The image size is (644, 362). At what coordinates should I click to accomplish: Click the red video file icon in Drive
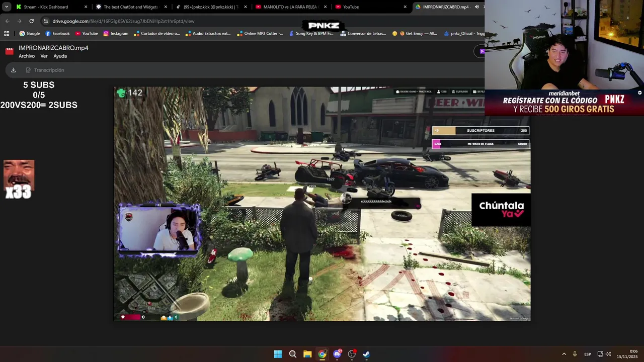[9, 51]
